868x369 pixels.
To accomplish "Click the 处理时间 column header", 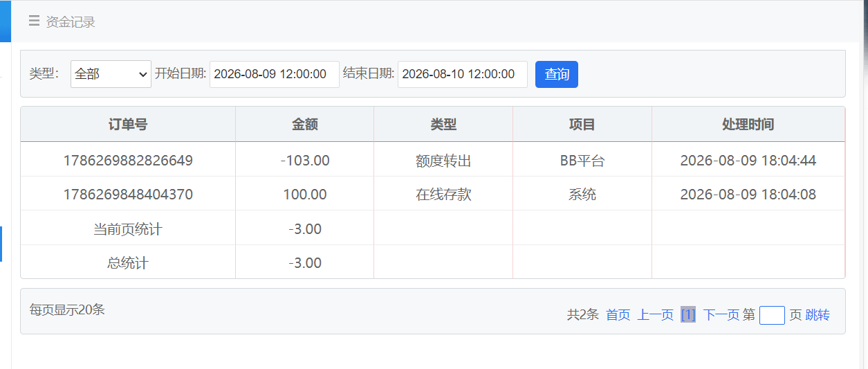I will 748,125.
